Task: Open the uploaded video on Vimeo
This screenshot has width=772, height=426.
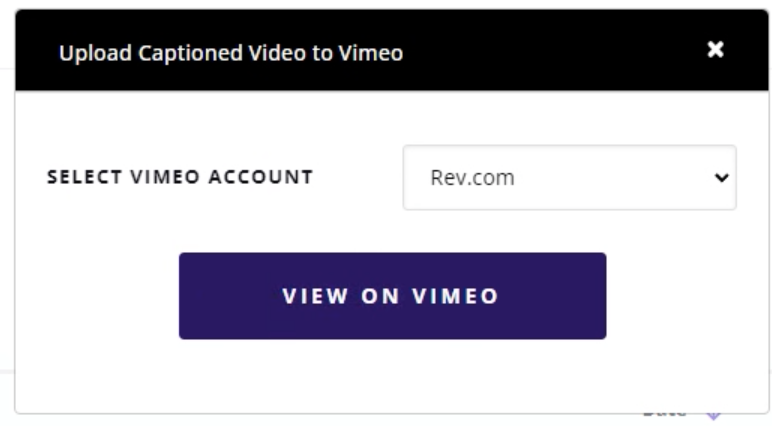Action: (x=392, y=296)
